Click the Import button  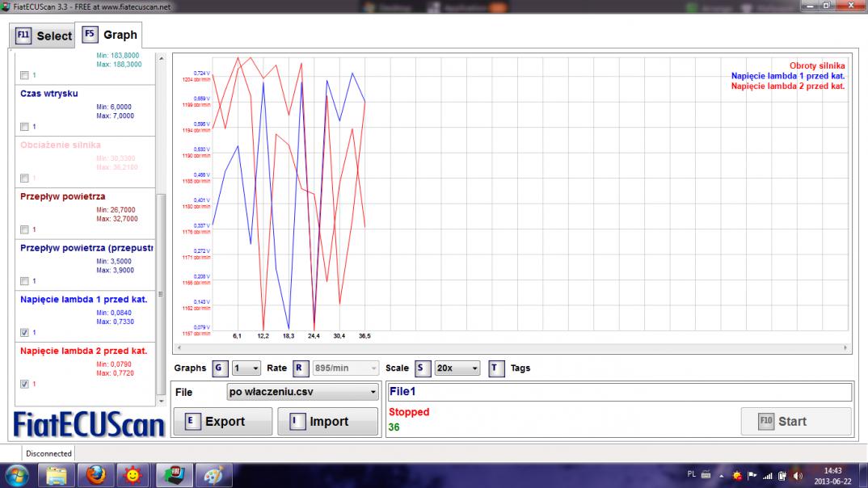[x=327, y=422]
